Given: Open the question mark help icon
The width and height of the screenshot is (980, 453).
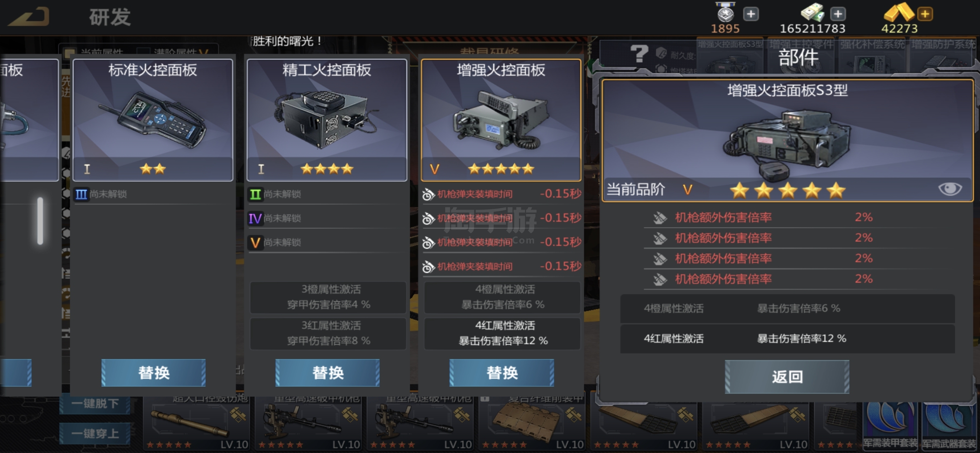Looking at the screenshot, I should pyautogui.click(x=639, y=54).
